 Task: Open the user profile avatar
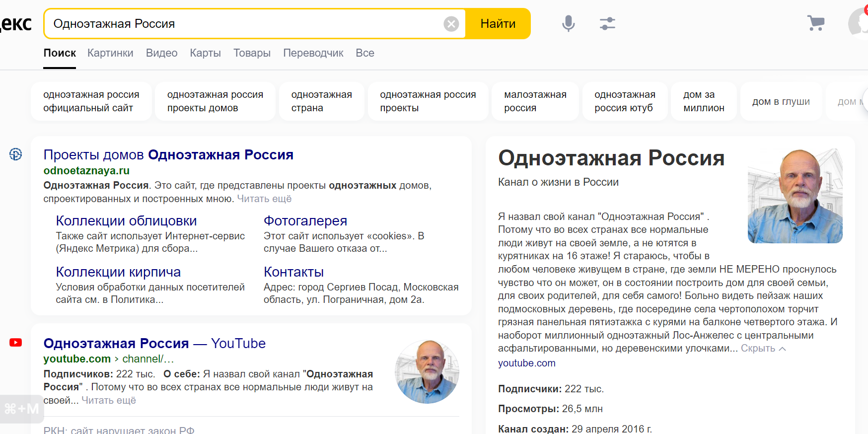point(859,23)
